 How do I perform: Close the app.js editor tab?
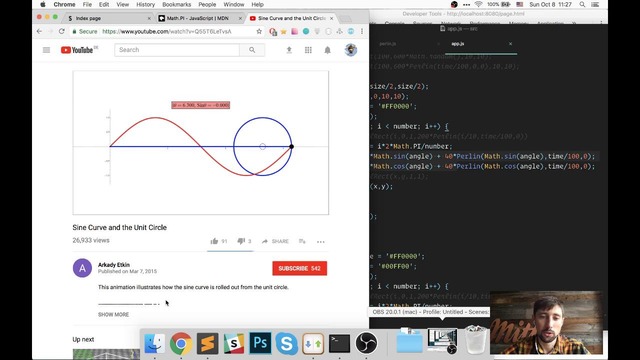[x=510, y=44]
